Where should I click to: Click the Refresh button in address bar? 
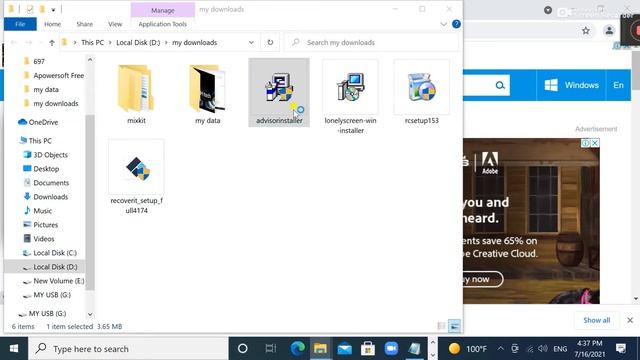[270, 42]
